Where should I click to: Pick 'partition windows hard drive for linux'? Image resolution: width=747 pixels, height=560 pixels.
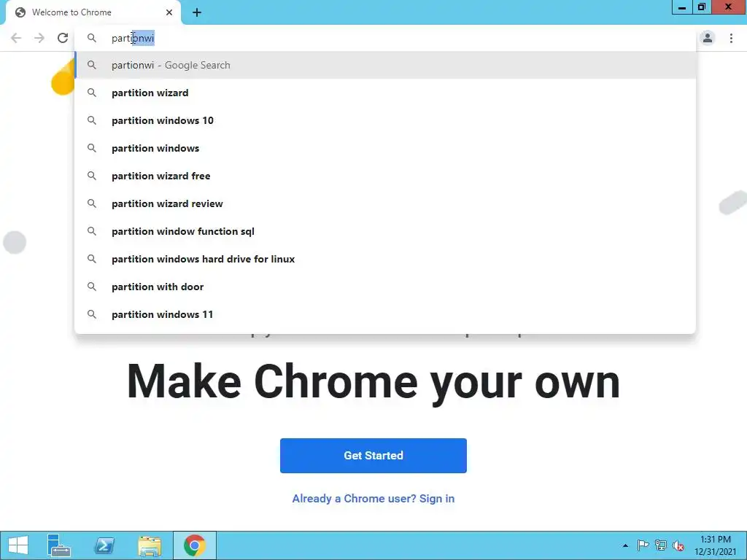click(386, 259)
